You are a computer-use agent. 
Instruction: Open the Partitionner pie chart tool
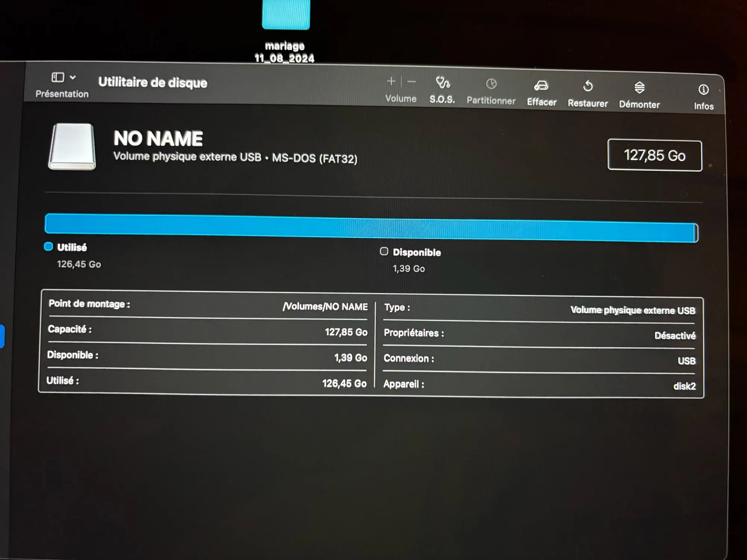click(491, 84)
